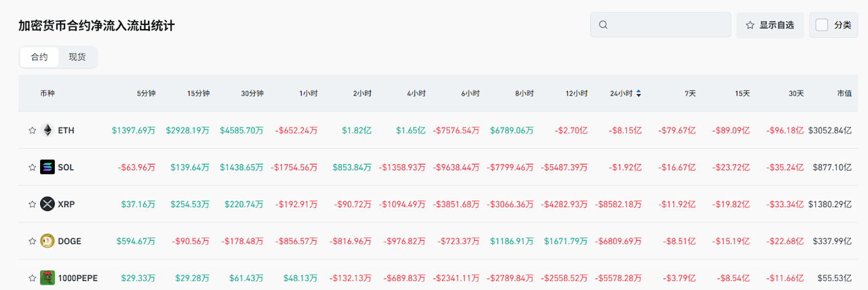Click the 5分钟 column header
The image size is (868, 290).
tap(146, 94)
